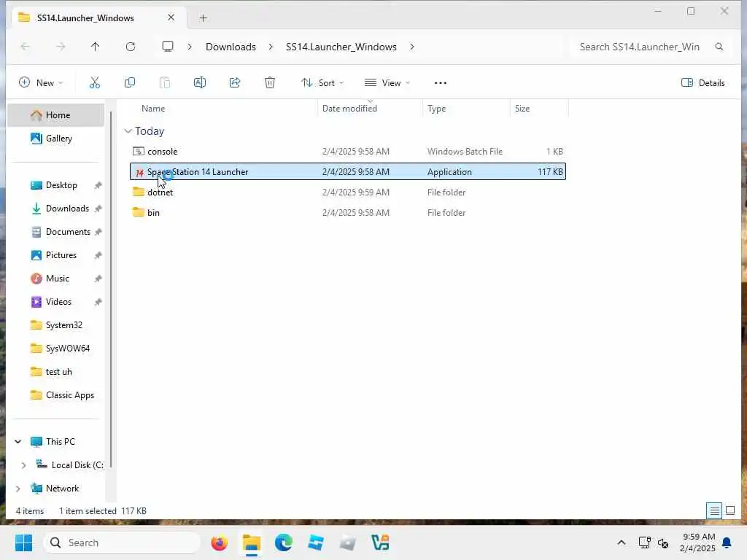
Task: Sort by the Size column header
Action: pyautogui.click(x=522, y=109)
